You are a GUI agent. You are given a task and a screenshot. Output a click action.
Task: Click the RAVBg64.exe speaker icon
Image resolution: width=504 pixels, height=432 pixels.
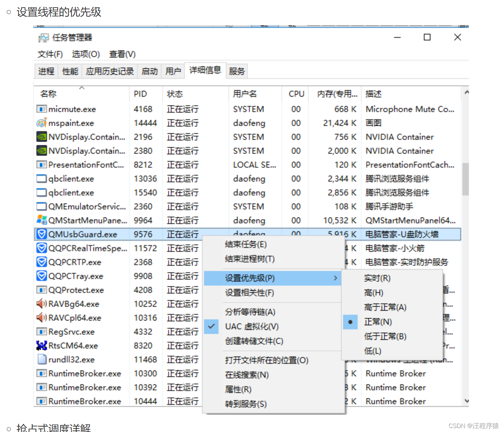(x=41, y=303)
